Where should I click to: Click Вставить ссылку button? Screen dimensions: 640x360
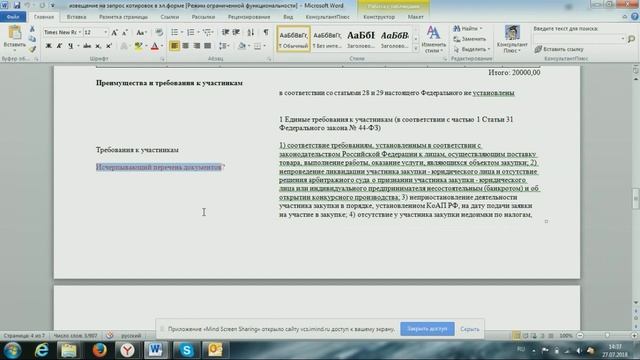point(559,49)
